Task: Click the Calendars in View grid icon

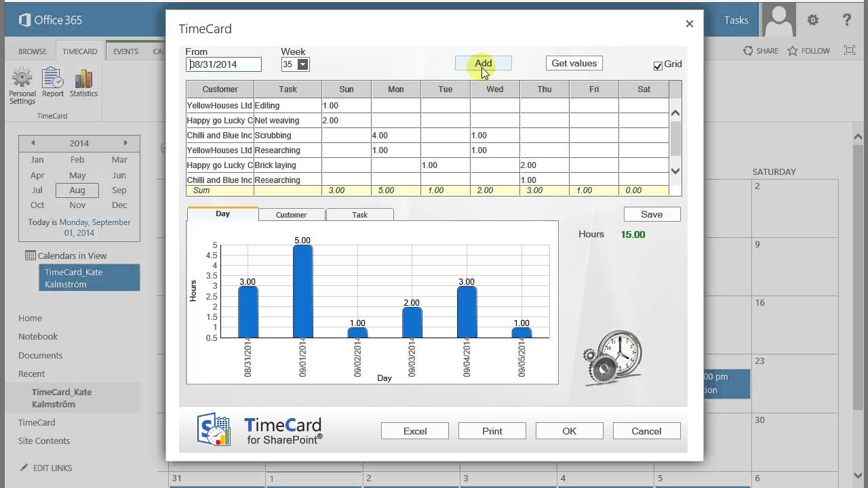Action: pyautogui.click(x=30, y=256)
